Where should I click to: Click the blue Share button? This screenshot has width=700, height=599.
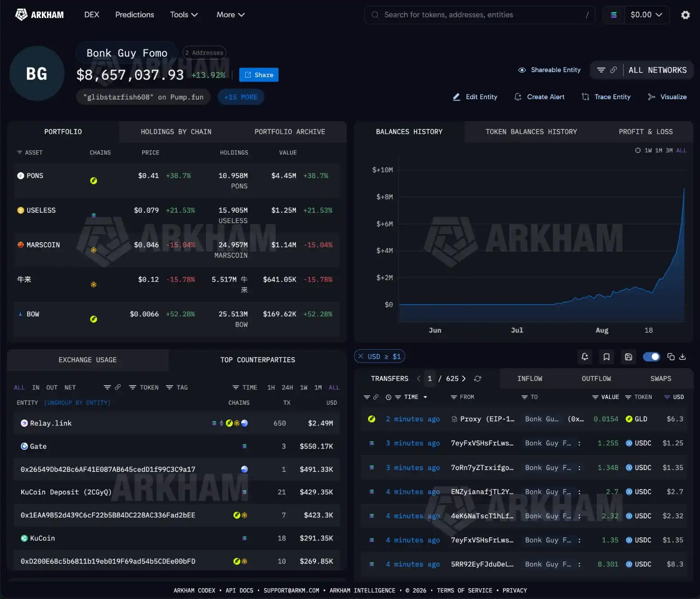(x=259, y=75)
